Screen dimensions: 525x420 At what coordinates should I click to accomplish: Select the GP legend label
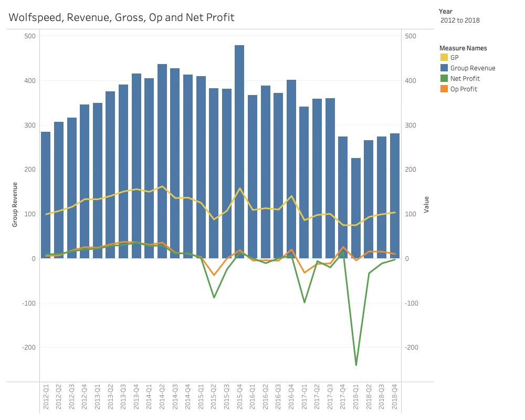click(454, 58)
